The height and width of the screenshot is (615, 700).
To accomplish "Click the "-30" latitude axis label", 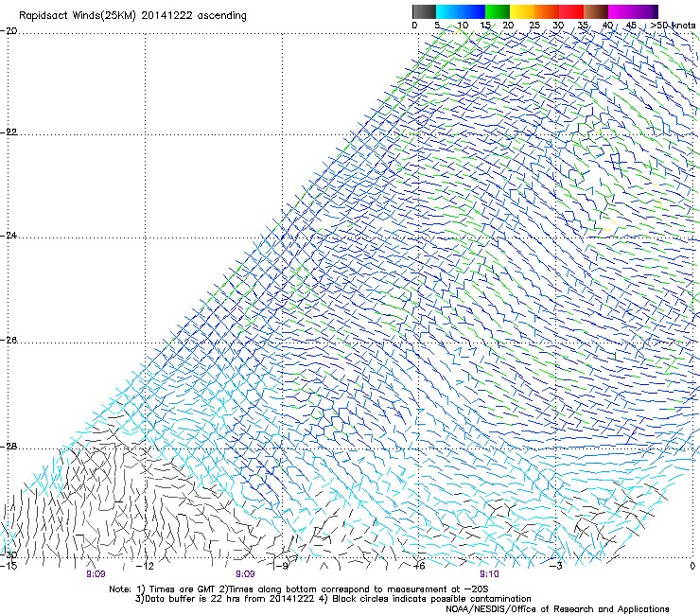I will click(x=9, y=554).
